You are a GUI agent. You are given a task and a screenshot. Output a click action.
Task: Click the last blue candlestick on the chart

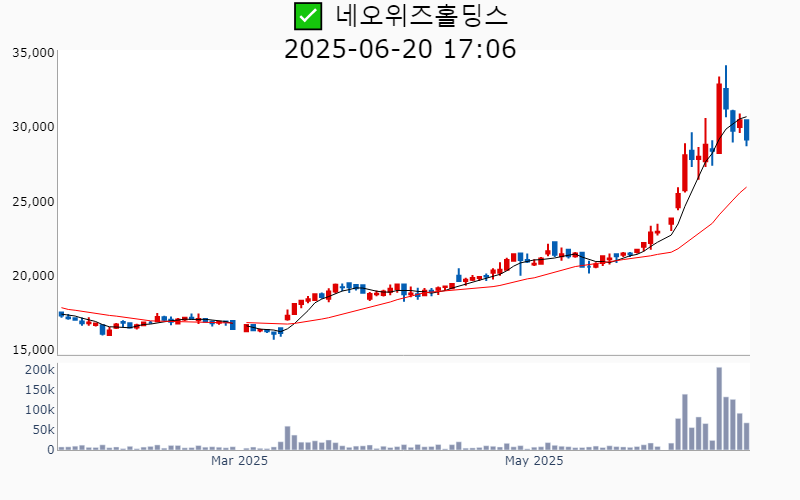tap(746, 131)
